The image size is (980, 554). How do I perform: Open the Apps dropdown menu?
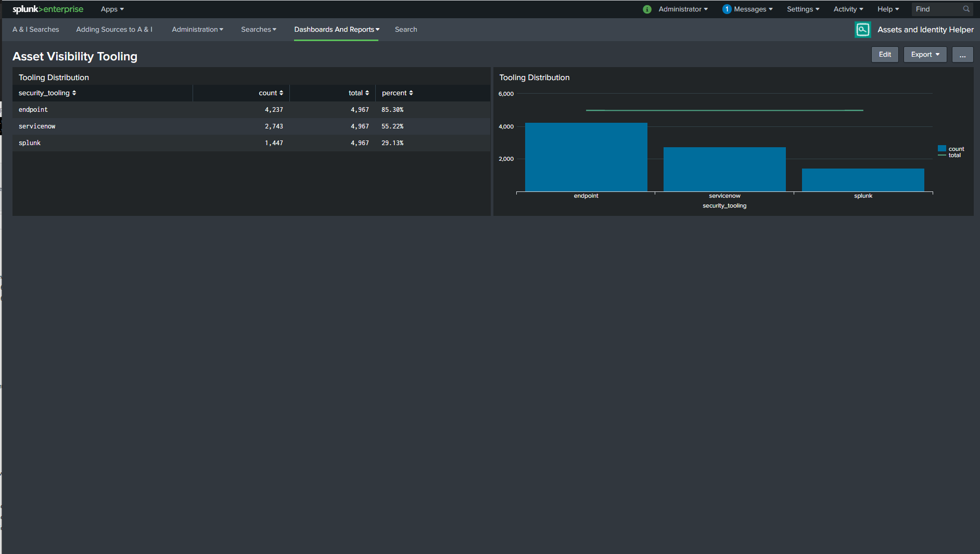(112, 9)
